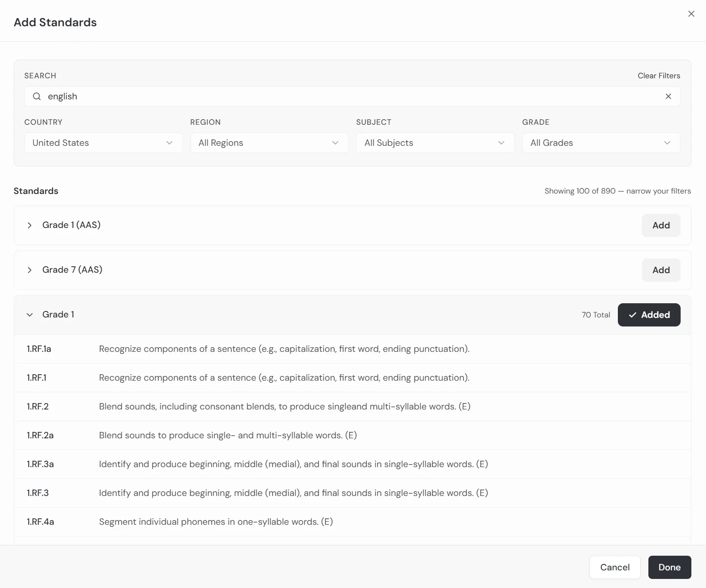Click the checkmark on the Added button
Image resolution: width=706 pixels, height=588 pixels.
tap(632, 314)
